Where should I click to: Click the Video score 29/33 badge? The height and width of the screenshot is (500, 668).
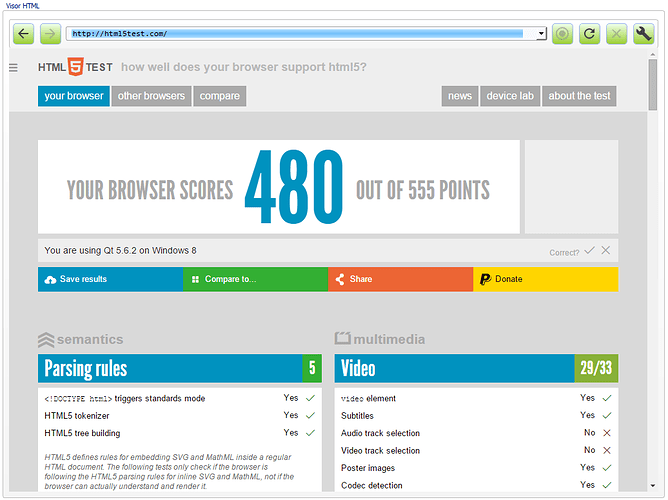[596, 368]
